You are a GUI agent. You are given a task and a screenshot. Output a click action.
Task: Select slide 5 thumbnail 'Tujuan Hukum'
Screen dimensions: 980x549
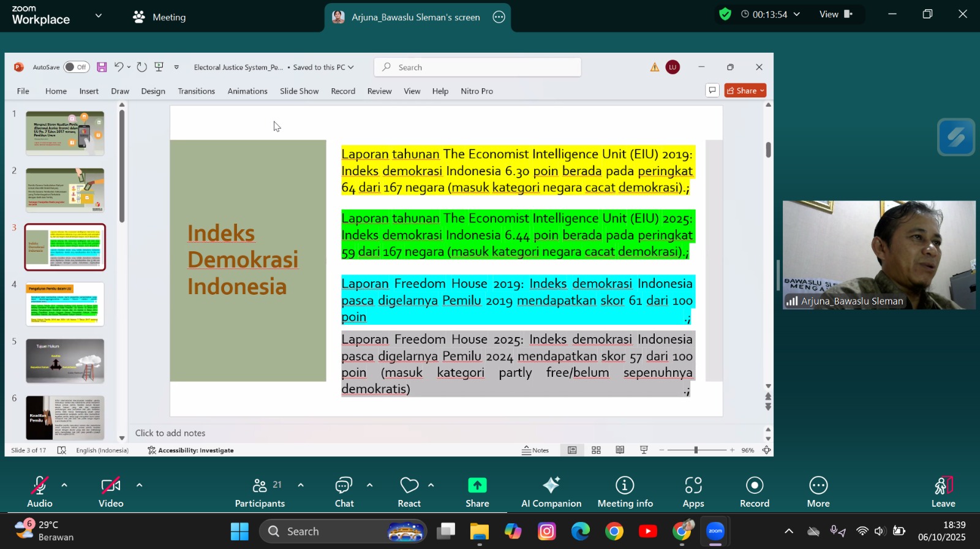(x=65, y=361)
